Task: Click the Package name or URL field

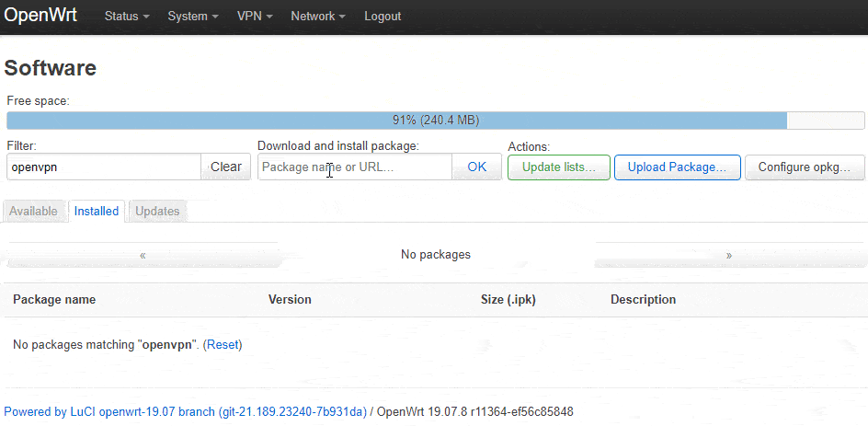Action: coord(355,167)
